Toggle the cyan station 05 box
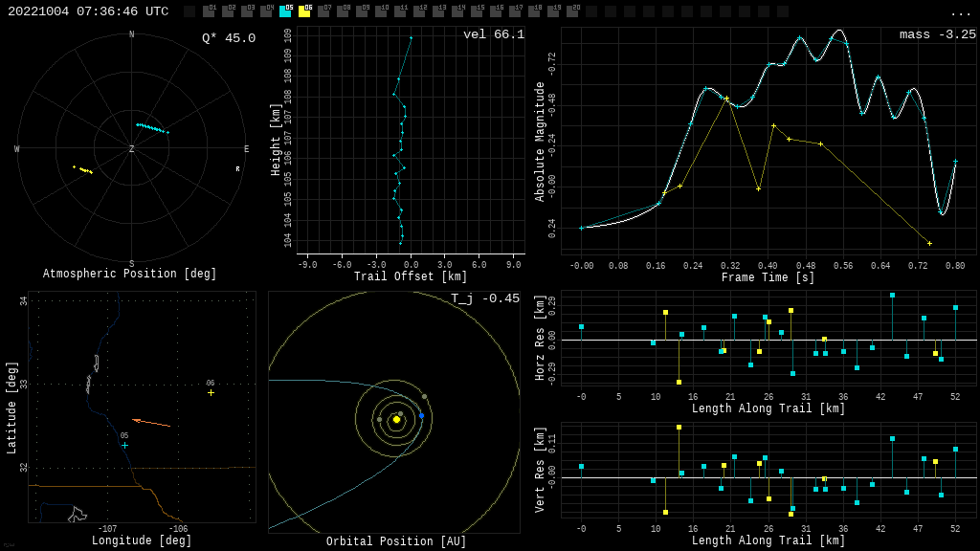980x551 pixels. pos(285,11)
